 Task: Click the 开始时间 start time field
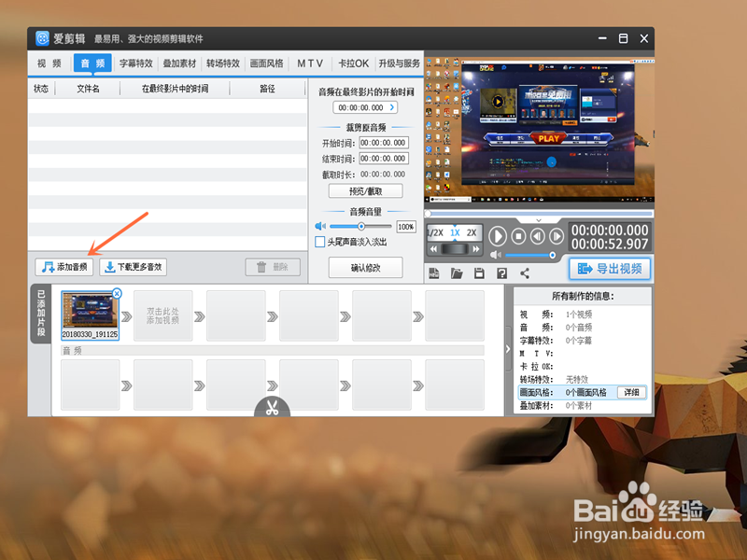[x=384, y=143]
